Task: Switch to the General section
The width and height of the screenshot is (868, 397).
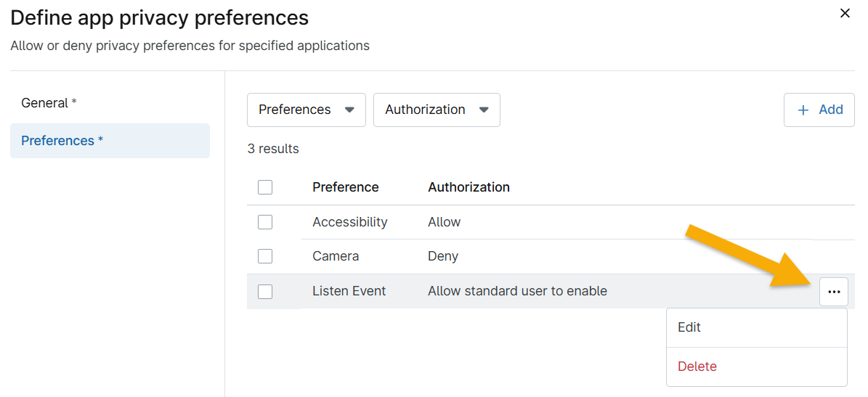Action: 49,103
